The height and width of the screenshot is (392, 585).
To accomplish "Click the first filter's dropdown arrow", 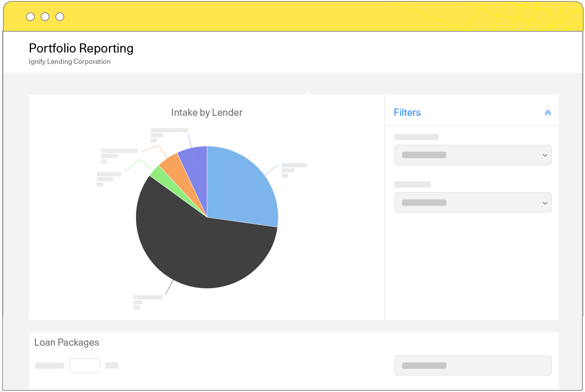I will (545, 155).
